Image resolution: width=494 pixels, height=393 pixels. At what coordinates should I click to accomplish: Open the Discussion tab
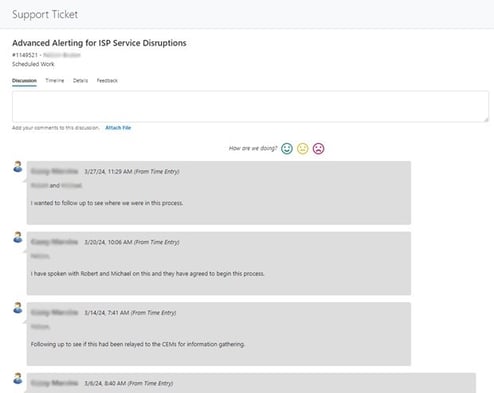pyautogui.click(x=24, y=81)
